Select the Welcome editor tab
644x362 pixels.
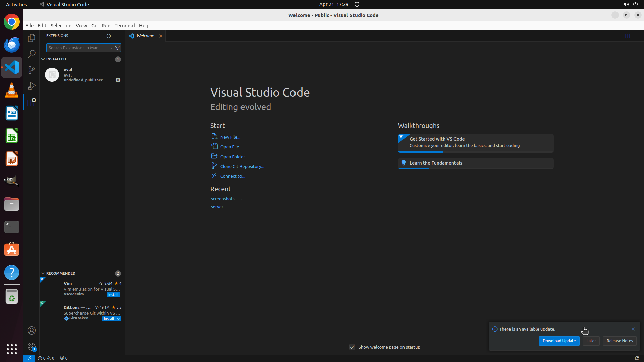[x=145, y=36]
